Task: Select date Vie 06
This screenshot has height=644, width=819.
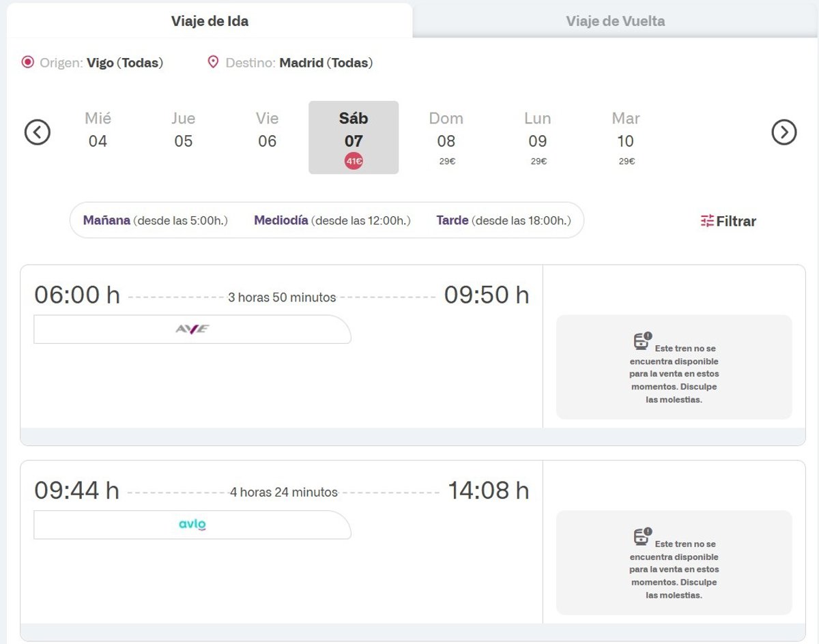Action: (267, 130)
